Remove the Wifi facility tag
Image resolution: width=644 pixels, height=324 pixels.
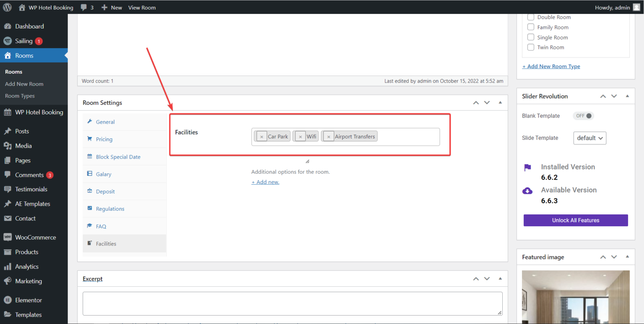[300, 136]
